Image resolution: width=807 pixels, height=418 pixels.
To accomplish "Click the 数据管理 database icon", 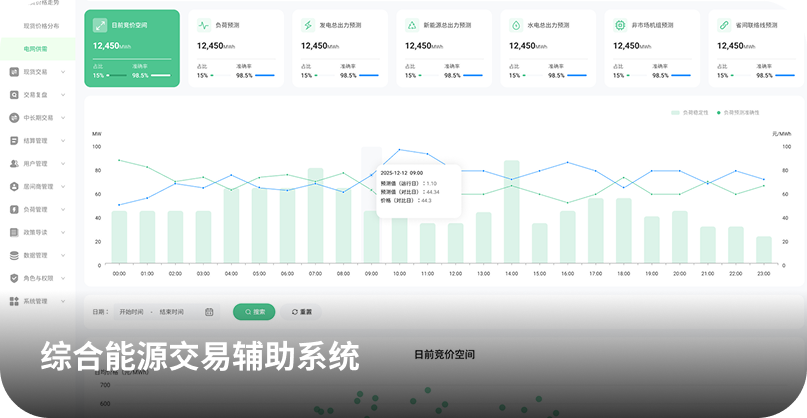I will tap(14, 255).
